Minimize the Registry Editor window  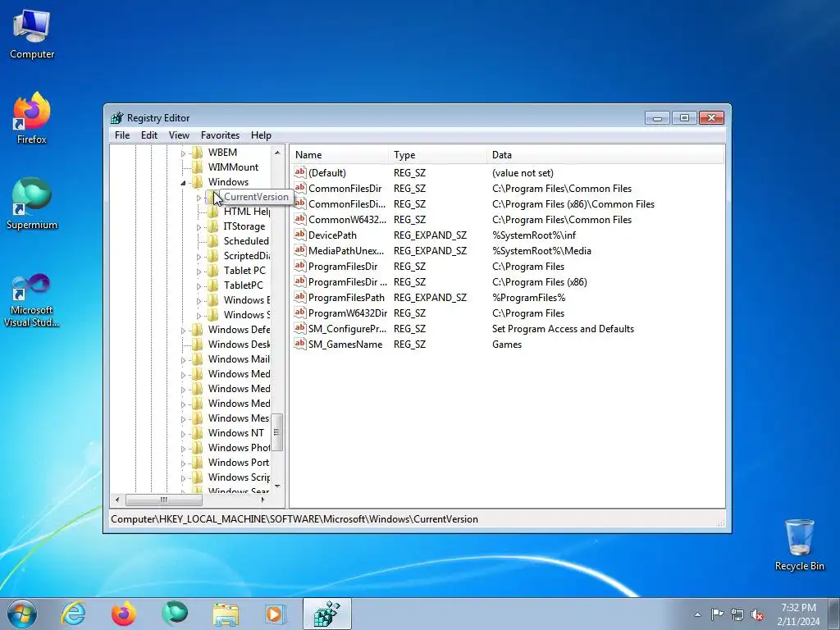(657, 118)
